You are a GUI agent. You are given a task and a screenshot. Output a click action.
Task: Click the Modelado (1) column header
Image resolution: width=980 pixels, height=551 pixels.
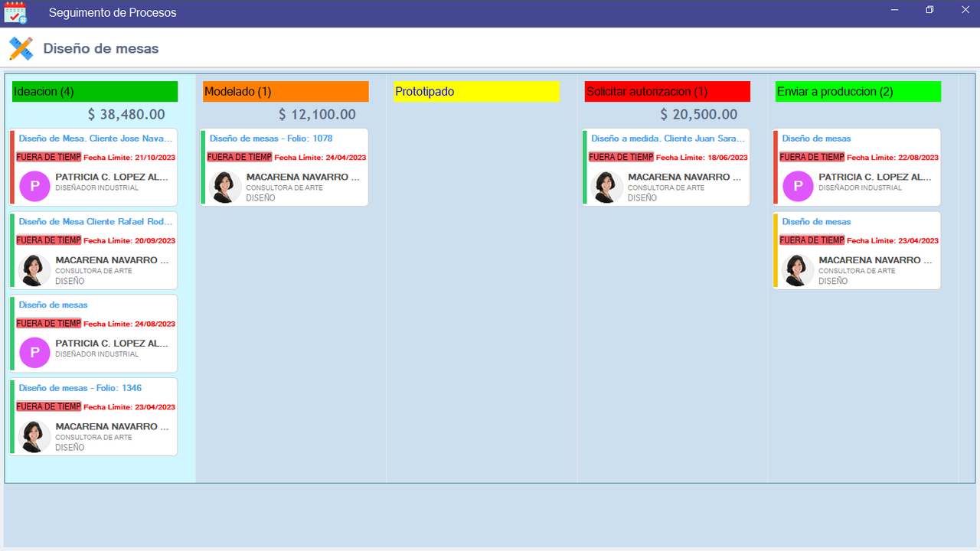tap(285, 91)
